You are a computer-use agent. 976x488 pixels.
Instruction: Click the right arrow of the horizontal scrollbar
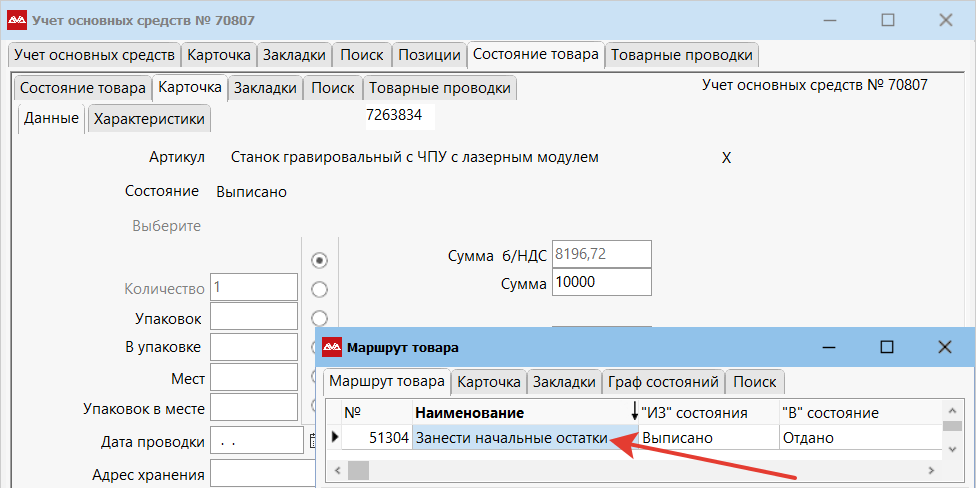point(931,470)
